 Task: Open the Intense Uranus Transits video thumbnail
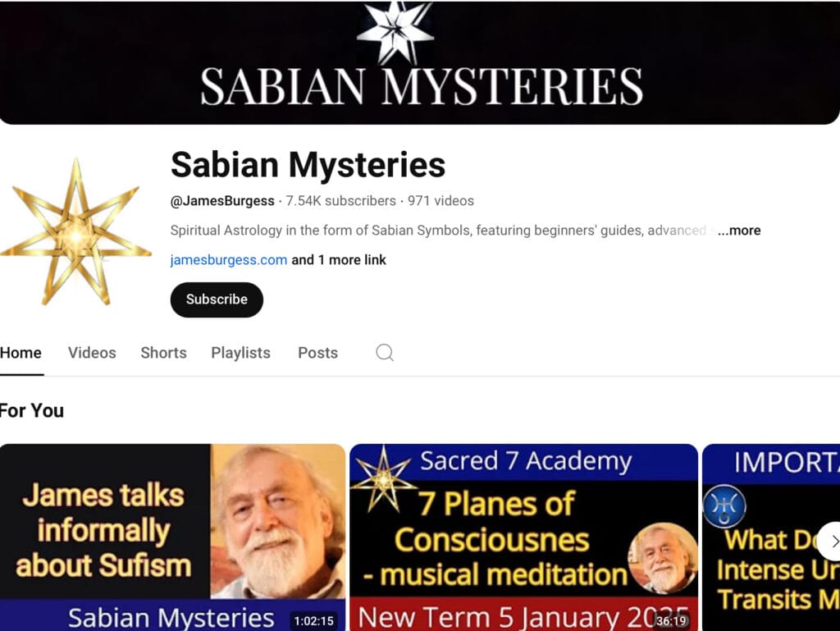(x=771, y=537)
